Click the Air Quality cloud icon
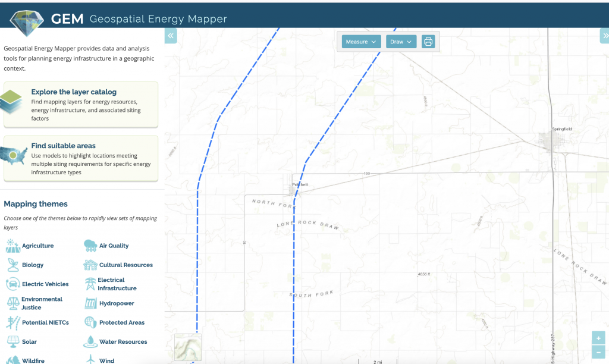Image resolution: width=609 pixels, height=364 pixels. pyautogui.click(x=90, y=246)
